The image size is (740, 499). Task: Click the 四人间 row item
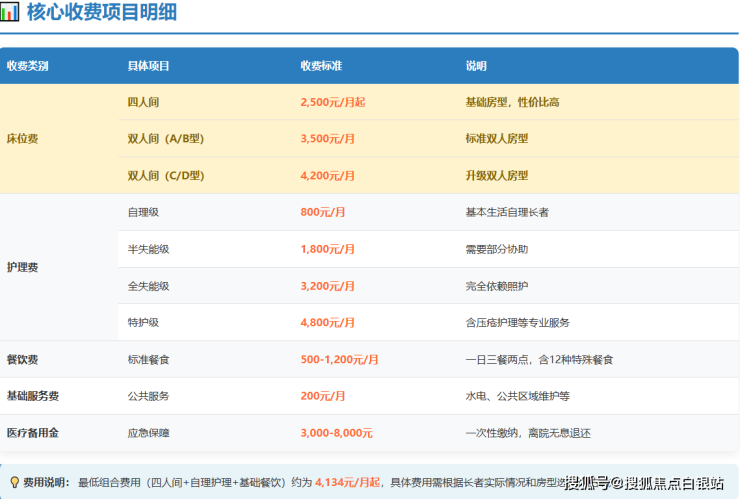click(144, 102)
